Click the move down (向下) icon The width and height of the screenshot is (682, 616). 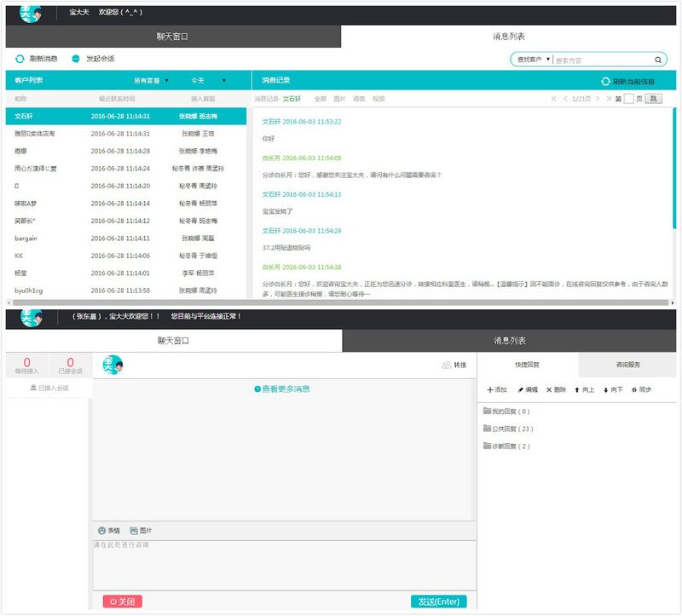click(x=605, y=390)
